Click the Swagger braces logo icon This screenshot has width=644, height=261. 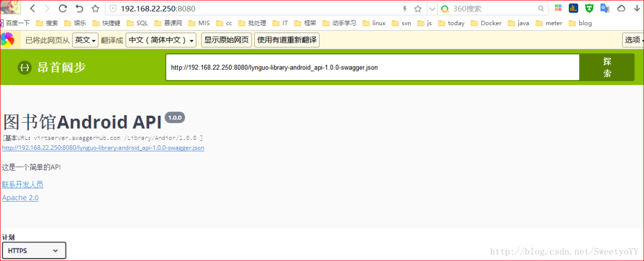pyautogui.click(x=25, y=67)
